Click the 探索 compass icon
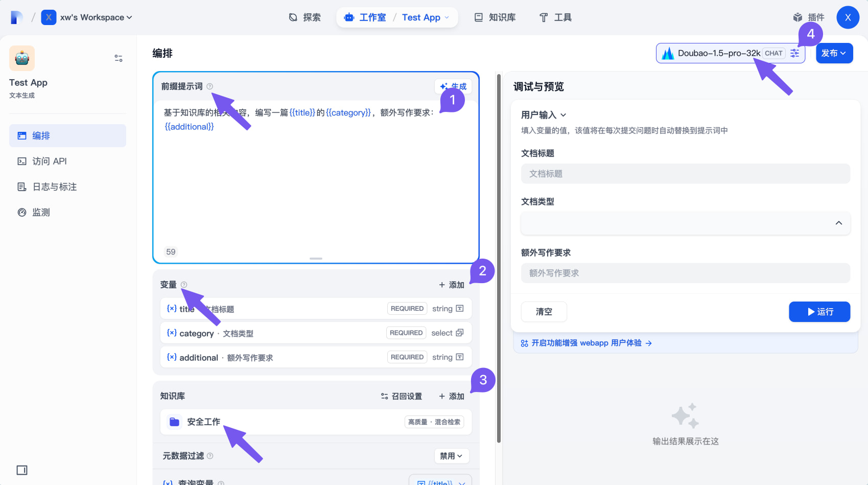Viewport: 868px width, 485px height. coord(293,17)
